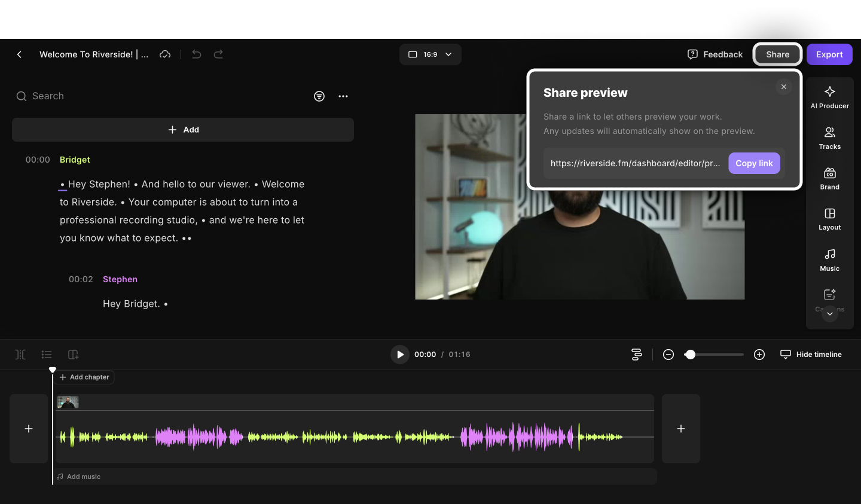The height and width of the screenshot is (504, 861).
Task: Redo the last edit
Action: tap(218, 54)
